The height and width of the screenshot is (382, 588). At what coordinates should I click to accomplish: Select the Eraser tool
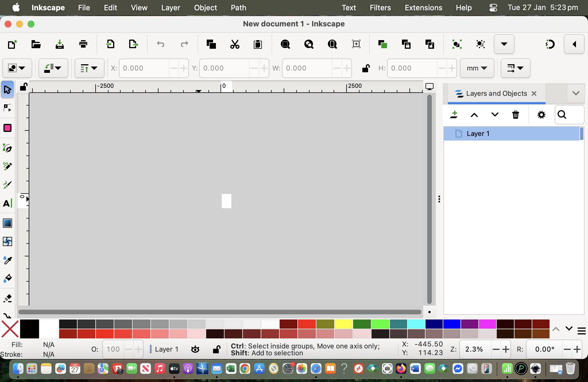[x=7, y=298]
